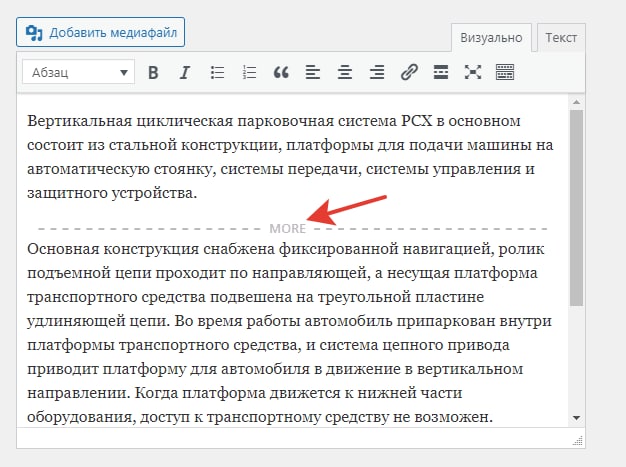This screenshot has width=626, height=467.
Task: Switch to the Текст tab
Action: [561, 38]
